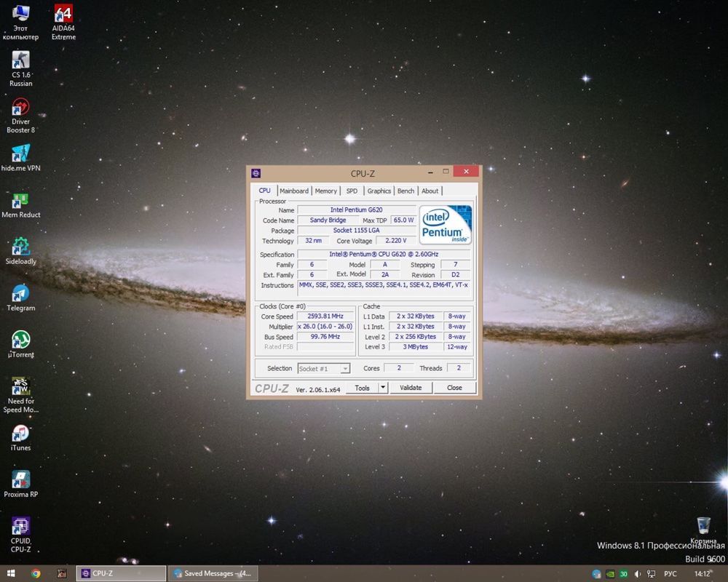Click the Revision value 'D2'
Screen dimensions: 728x582
pos(456,275)
